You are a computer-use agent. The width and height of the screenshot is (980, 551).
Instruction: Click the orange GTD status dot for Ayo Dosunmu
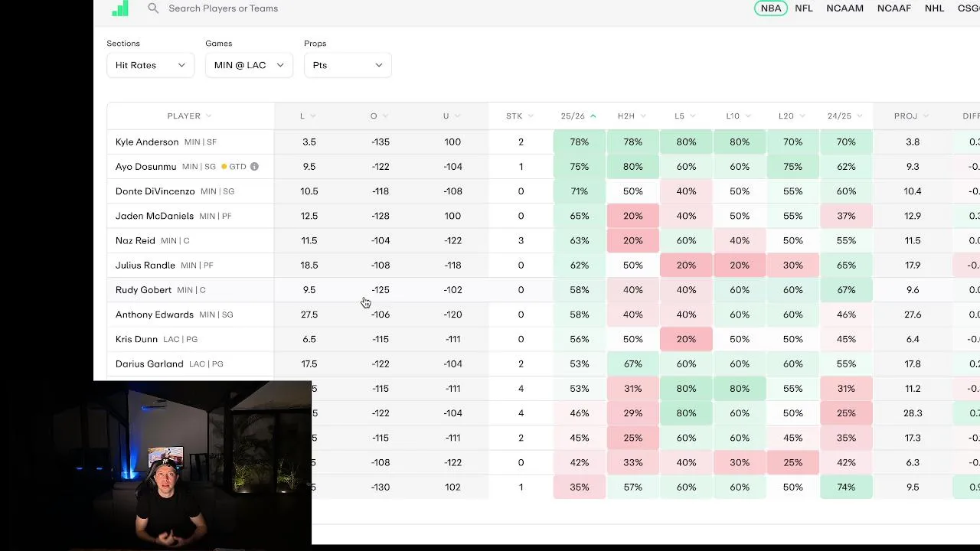click(224, 167)
